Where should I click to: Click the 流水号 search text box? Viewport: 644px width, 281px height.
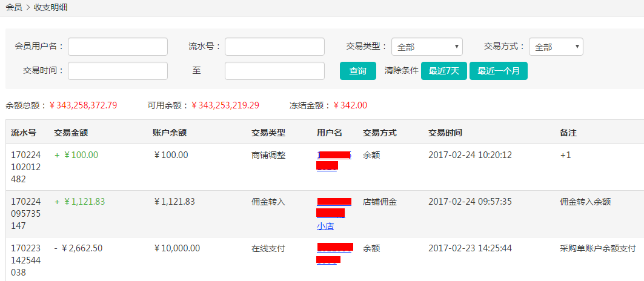(x=274, y=47)
